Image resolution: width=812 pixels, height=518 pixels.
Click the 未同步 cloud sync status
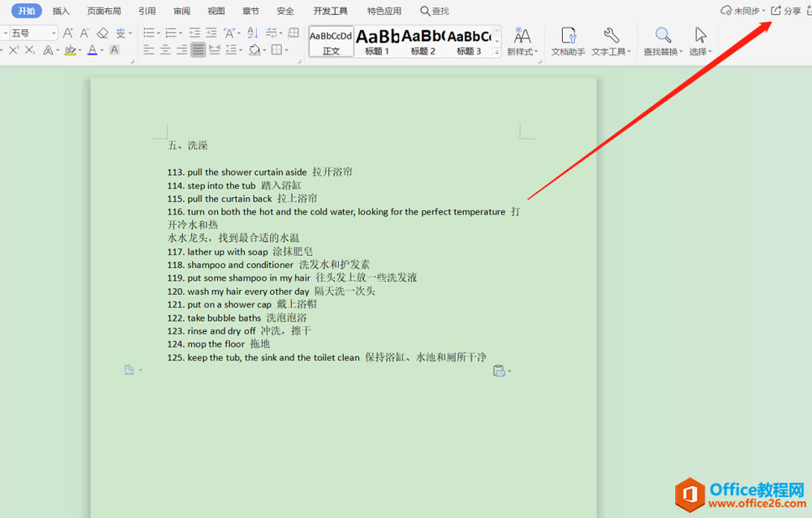tap(742, 11)
